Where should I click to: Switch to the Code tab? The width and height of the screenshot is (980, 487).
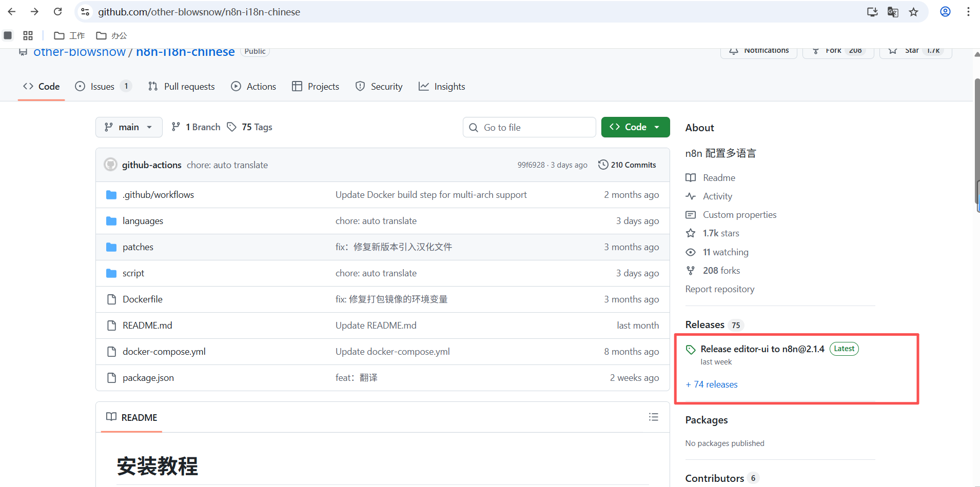pos(42,87)
